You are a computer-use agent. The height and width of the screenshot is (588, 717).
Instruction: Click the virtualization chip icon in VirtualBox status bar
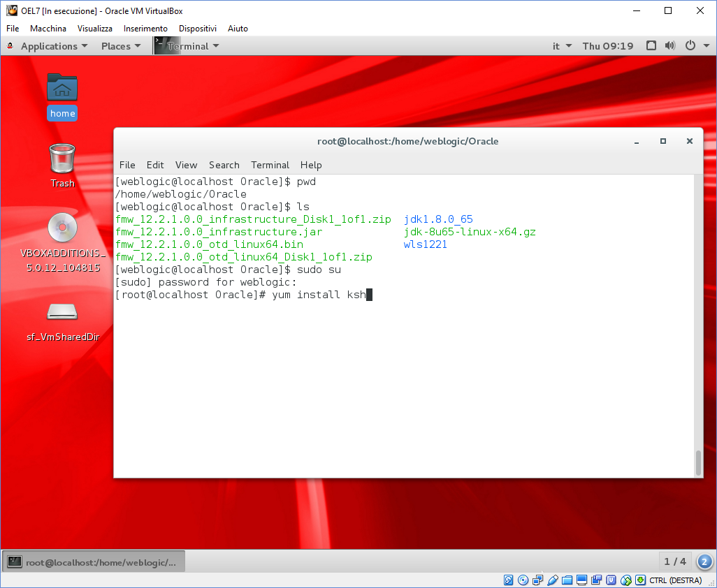point(611,580)
